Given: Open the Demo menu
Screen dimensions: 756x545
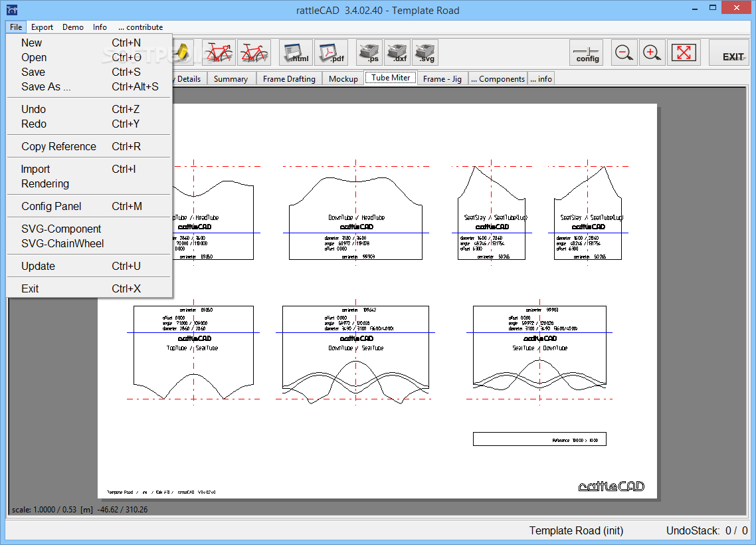Looking at the screenshot, I should pos(73,27).
